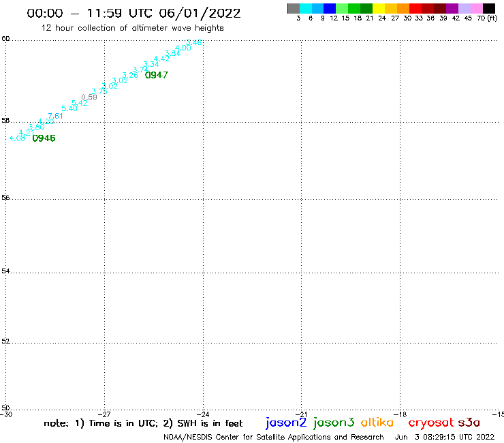Click the legend scale label 24

tap(382, 18)
